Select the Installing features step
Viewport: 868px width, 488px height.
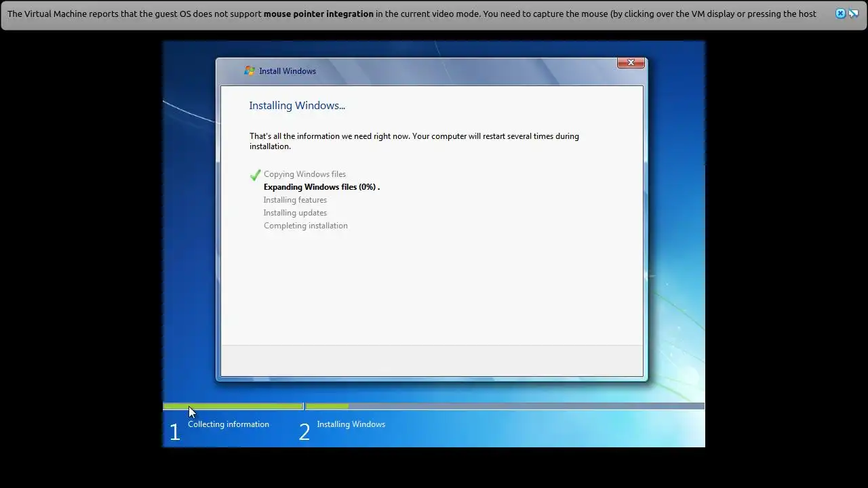[x=295, y=200]
